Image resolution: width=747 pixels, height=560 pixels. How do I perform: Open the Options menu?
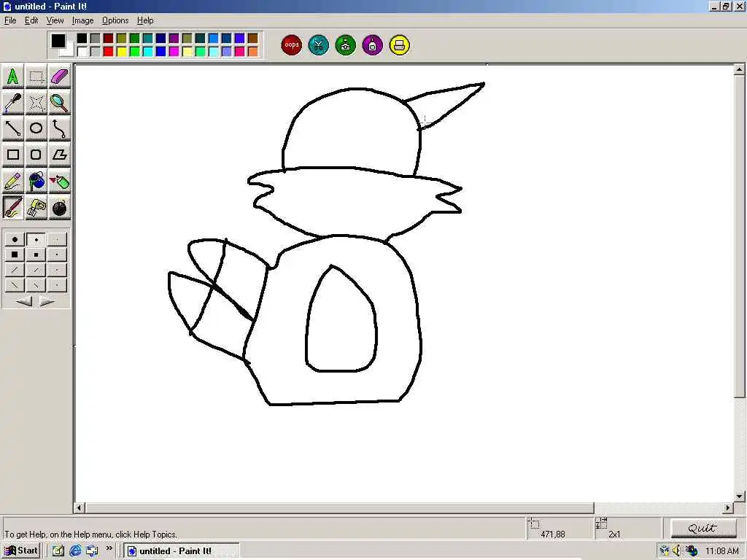[115, 20]
